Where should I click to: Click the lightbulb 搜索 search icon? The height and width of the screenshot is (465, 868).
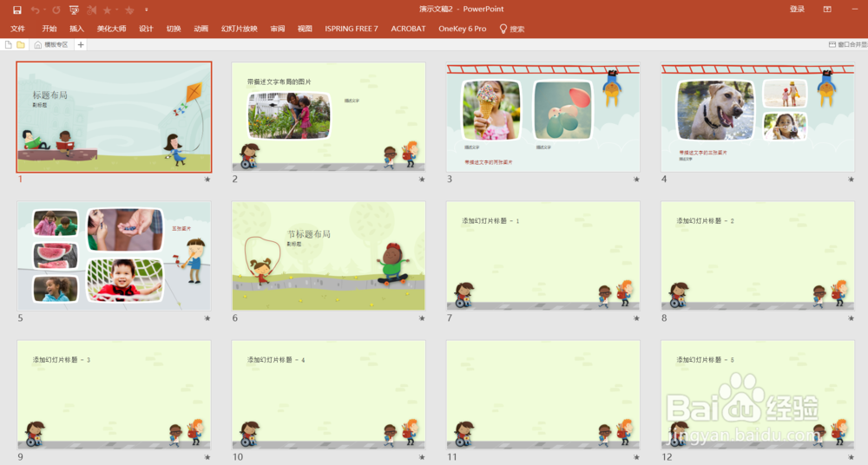tap(503, 29)
